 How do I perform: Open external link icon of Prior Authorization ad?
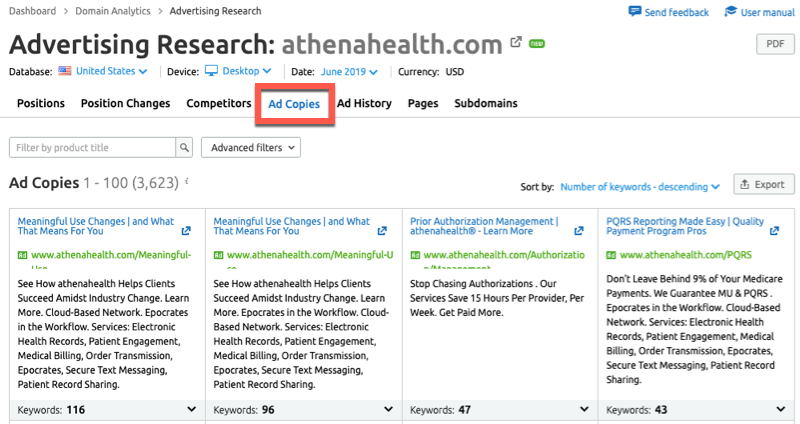pyautogui.click(x=579, y=231)
